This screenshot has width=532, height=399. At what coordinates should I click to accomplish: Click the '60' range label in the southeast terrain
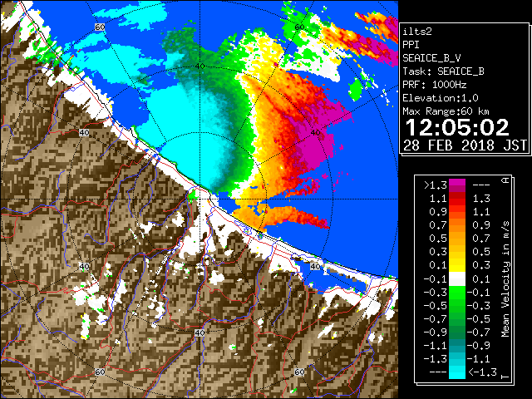click(x=299, y=372)
